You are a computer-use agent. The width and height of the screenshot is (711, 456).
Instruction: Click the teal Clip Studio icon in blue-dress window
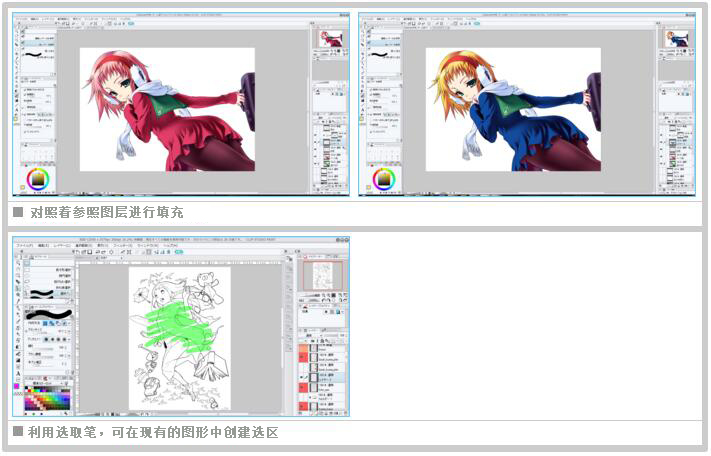click(x=477, y=24)
